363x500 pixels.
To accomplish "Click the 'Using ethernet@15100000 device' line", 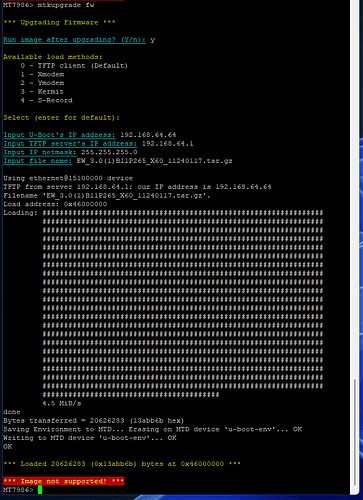I will tap(68, 178).
